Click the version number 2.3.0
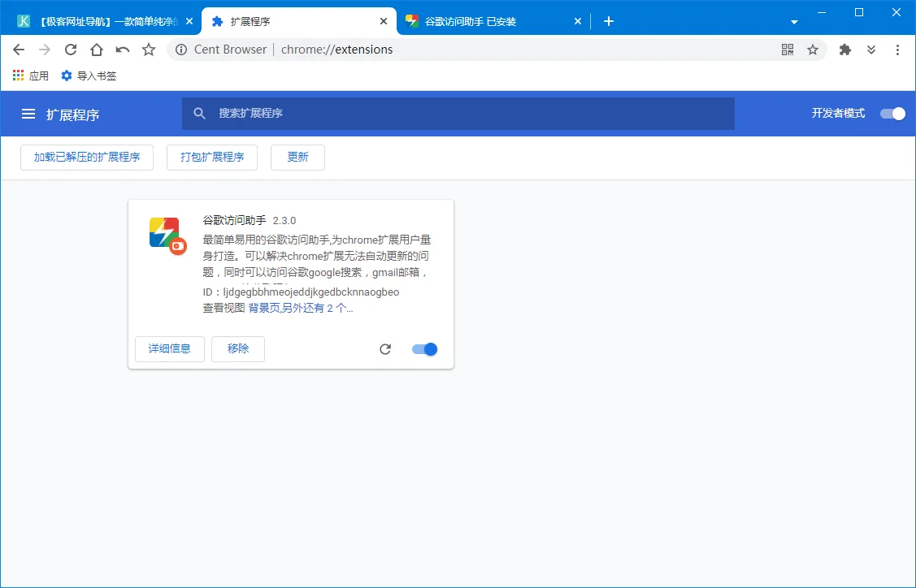 [x=284, y=221]
